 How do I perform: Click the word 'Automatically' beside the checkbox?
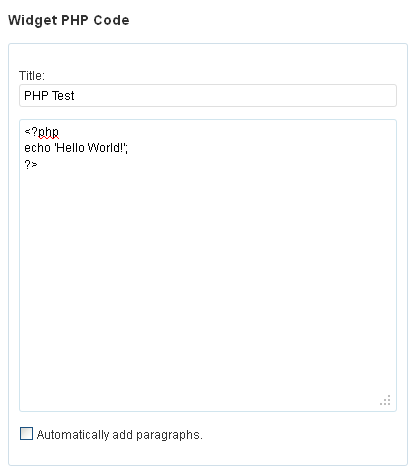[x=73, y=435]
